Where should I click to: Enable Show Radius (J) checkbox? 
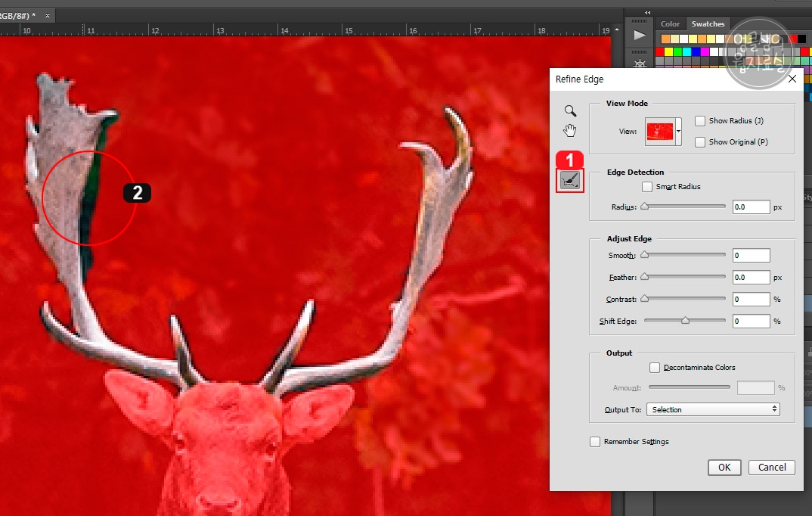pos(700,121)
